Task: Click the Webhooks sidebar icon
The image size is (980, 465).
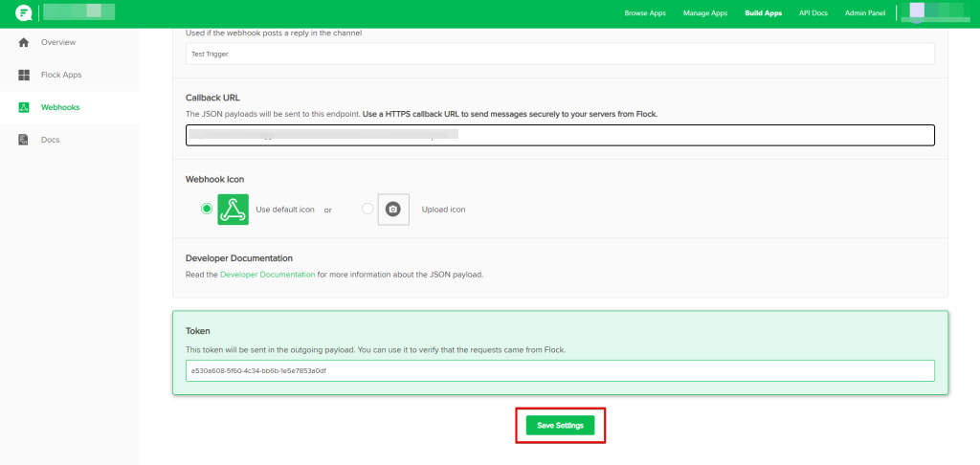Action: click(24, 107)
